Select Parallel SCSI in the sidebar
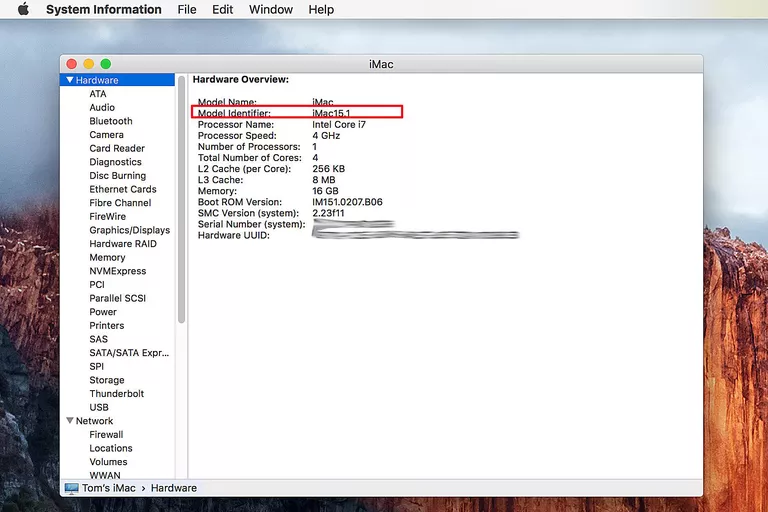This screenshot has width=768, height=512. point(118,298)
